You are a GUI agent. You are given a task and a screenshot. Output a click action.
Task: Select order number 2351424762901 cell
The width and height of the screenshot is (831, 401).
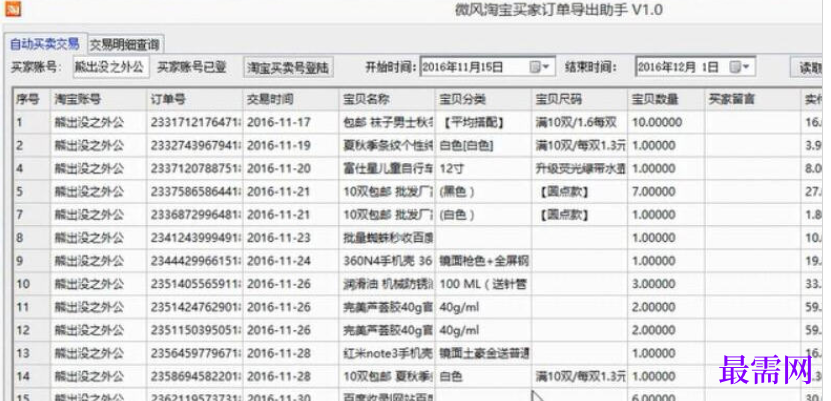[x=194, y=308]
